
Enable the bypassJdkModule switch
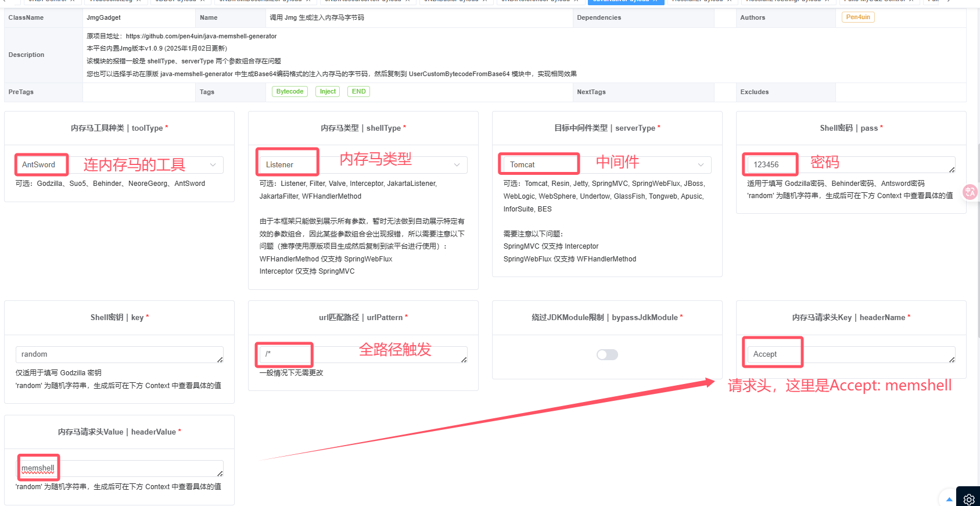[x=607, y=354]
